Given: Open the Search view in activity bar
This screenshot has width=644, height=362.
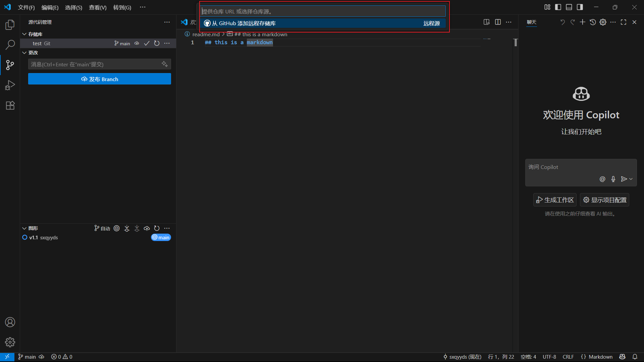Looking at the screenshot, I should [x=10, y=45].
